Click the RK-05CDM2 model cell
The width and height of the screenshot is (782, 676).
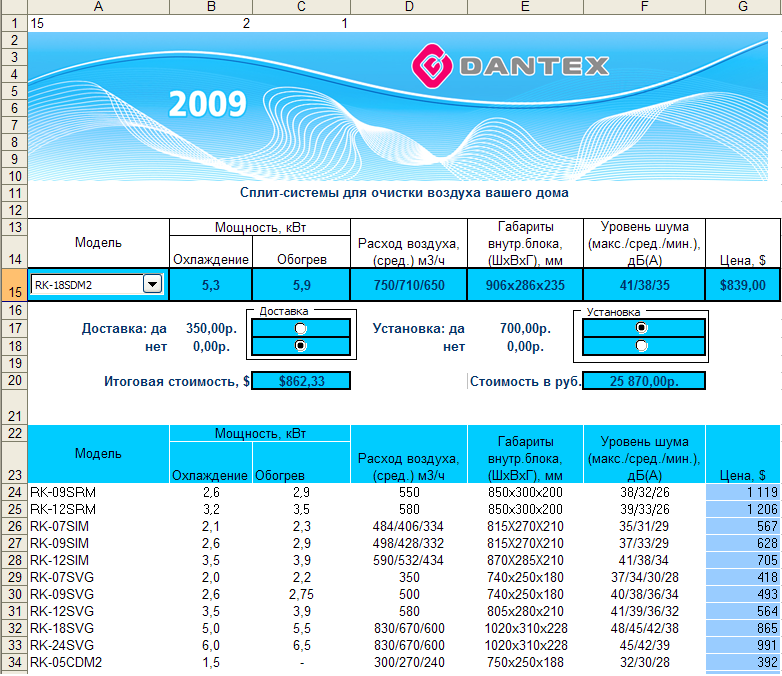tap(98, 662)
